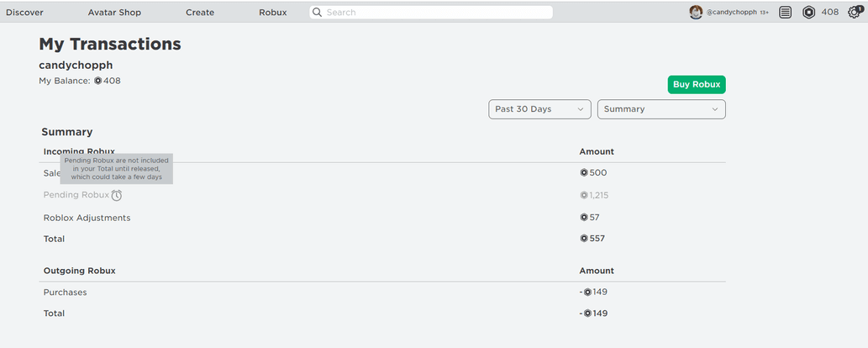Open the Robux nav menu item
Image resolution: width=868 pixels, height=348 pixels.
(272, 13)
